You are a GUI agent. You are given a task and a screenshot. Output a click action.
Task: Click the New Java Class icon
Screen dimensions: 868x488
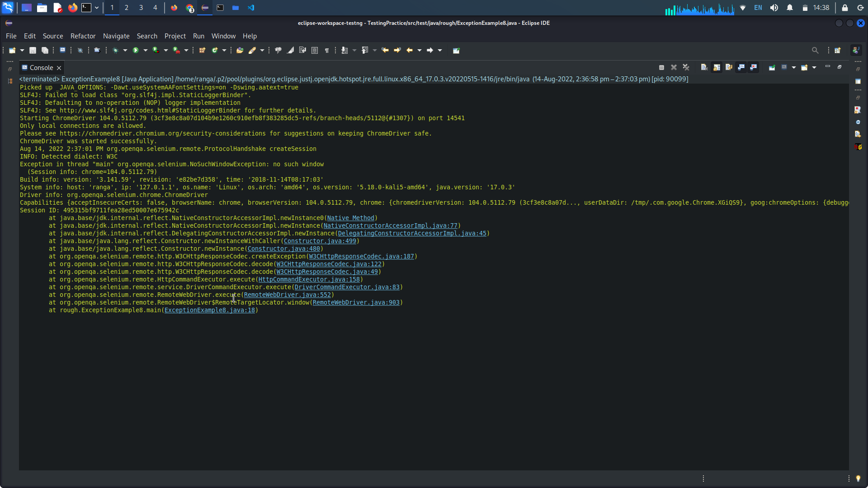pyautogui.click(x=215, y=50)
